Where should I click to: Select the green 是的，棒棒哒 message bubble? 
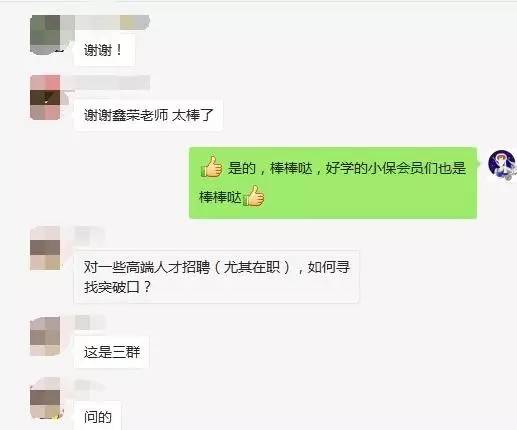[x=333, y=183]
